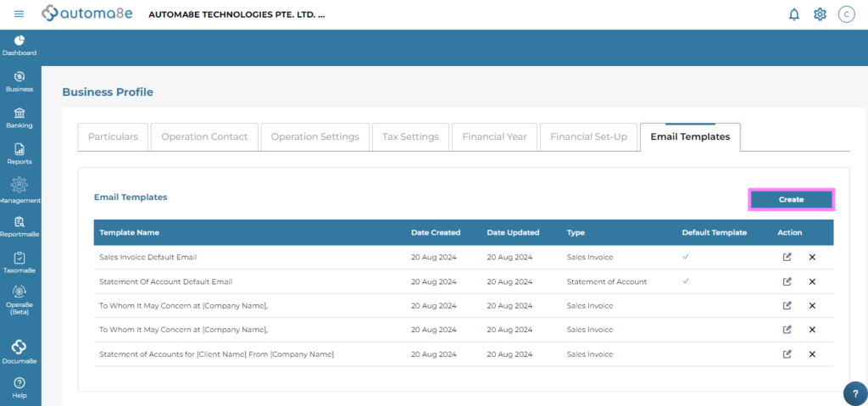Image resolution: width=868 pixels, height=406 pixels.
Task: Click the automa8e logo
Action: (87, 14)
